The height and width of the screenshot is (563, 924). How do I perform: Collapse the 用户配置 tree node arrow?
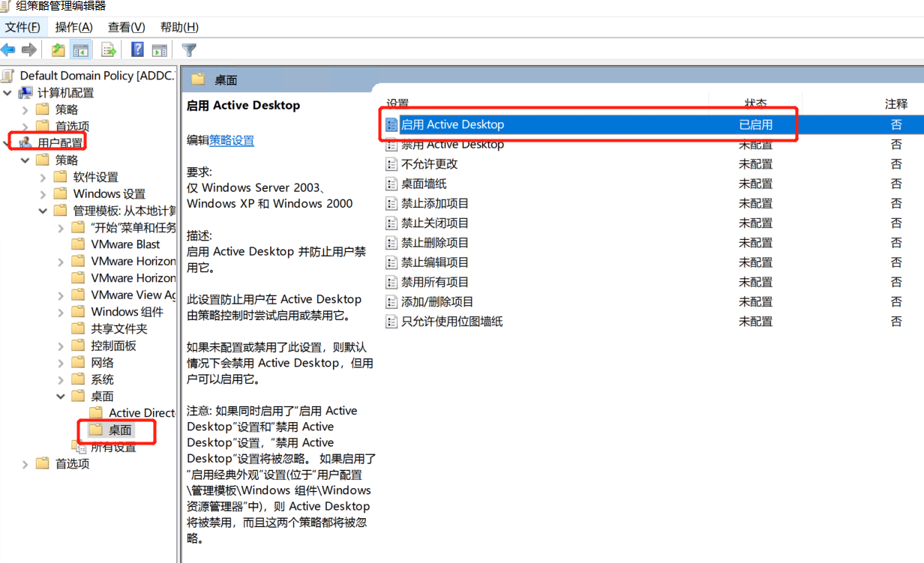coord(8,142)
